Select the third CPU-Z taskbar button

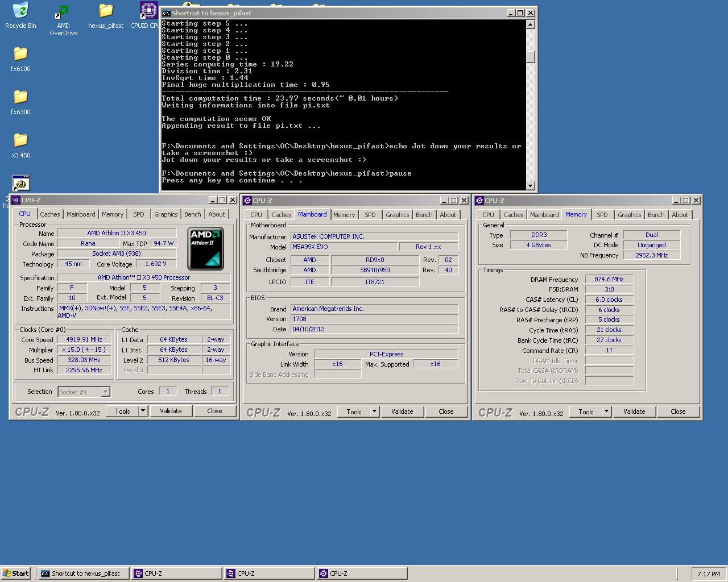362,573
